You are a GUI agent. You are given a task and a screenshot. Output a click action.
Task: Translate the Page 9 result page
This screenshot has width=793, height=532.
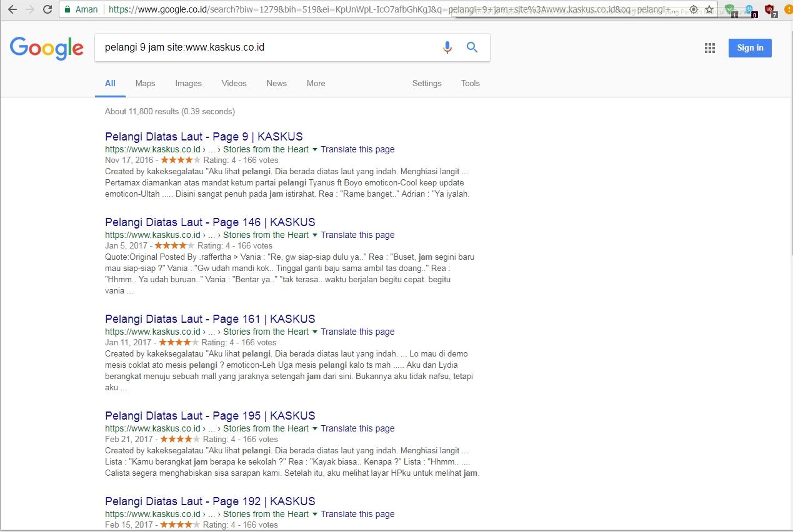click(x=357, y=149)
